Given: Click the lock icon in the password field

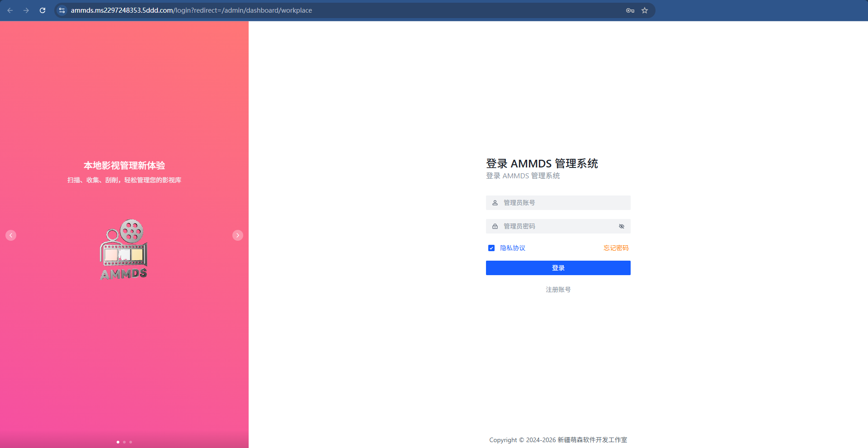Looking at the screenshot, I should click(x=495, y=226).
